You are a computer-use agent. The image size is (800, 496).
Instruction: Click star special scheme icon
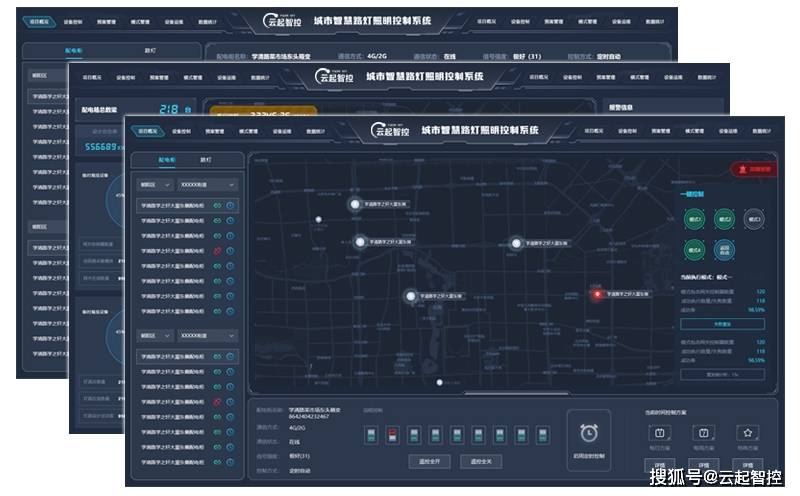tap(747, 433)
